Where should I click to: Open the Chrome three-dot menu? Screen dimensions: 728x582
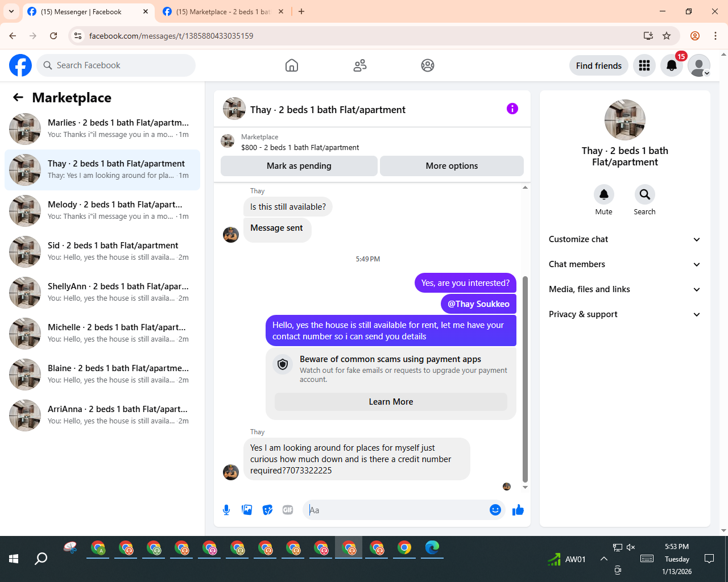click(x=715, y=36)
